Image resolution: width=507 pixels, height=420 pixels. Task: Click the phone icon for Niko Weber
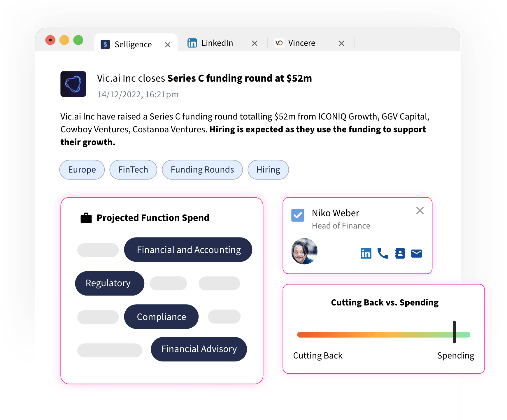[383, 253]
